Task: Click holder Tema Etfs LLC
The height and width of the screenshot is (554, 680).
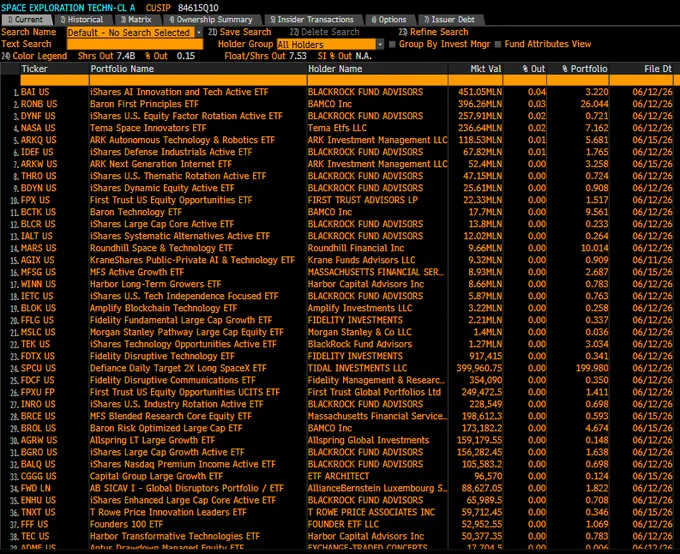Action: click(x=337, y=128)
